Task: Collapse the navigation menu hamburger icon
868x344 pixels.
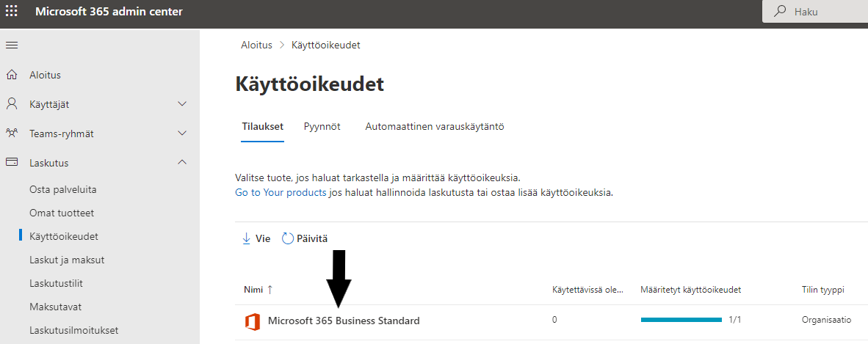Action: 12,45
